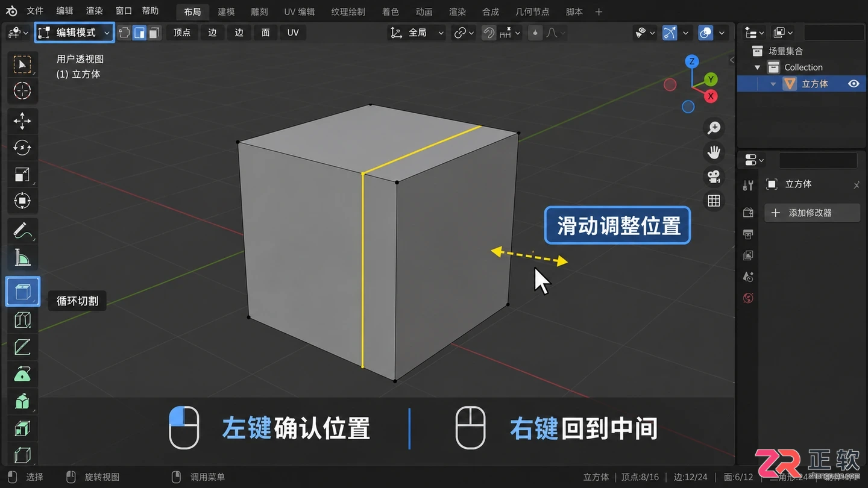Open the 顶点 menu in the header
This screenshot has width=868, height=488.
(182, 33)
